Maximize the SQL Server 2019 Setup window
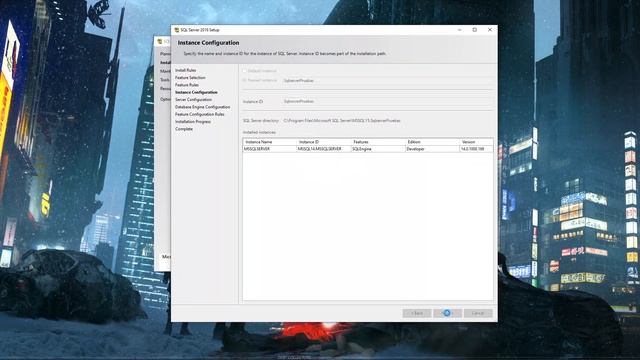This screenshot has height=360, width=640. click(x=475, y=30)
